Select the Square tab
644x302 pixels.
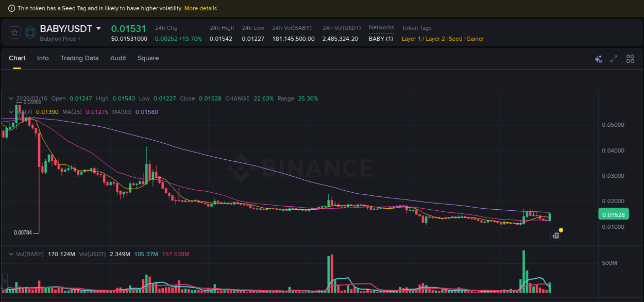(148, 58)
